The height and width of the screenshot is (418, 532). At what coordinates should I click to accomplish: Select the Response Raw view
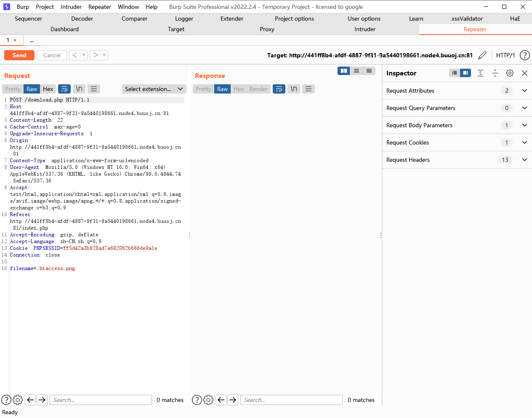[x=223, y=89]
